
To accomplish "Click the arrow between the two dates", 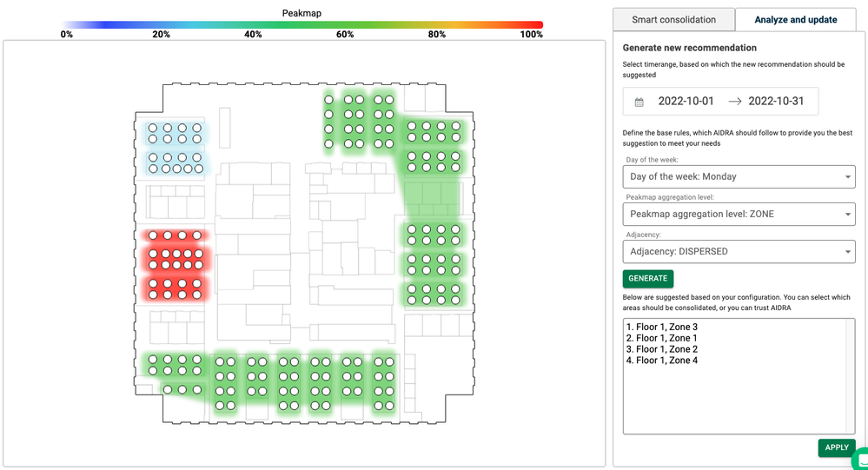I will pyautogui.click(x=735, y=102).
